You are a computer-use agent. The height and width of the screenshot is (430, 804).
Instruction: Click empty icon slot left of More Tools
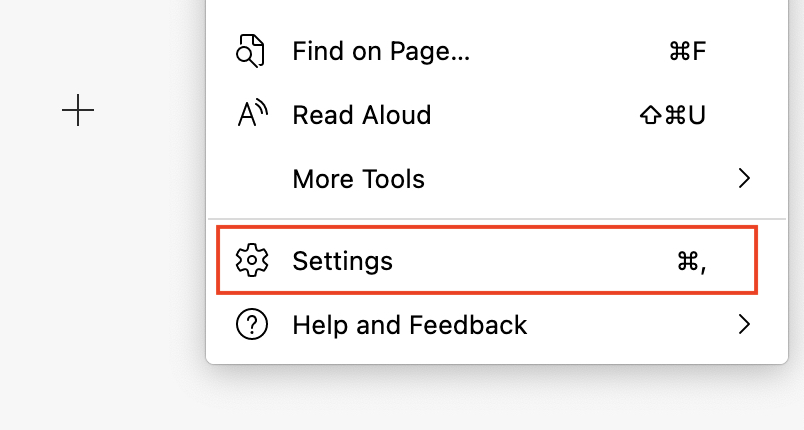pyautogui.click(x=252, y=178)
